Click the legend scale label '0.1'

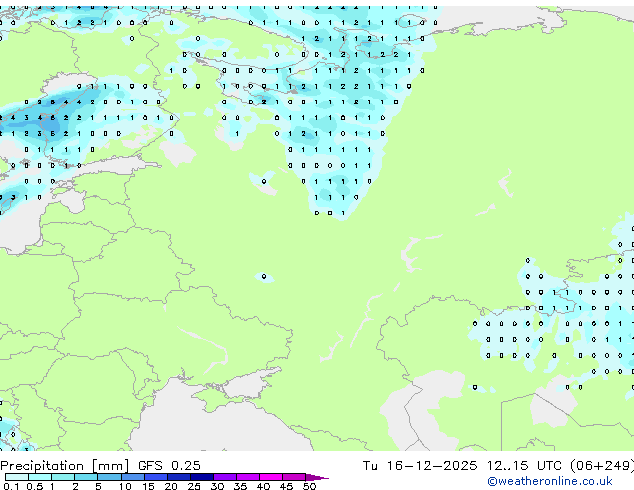(11, 486)
